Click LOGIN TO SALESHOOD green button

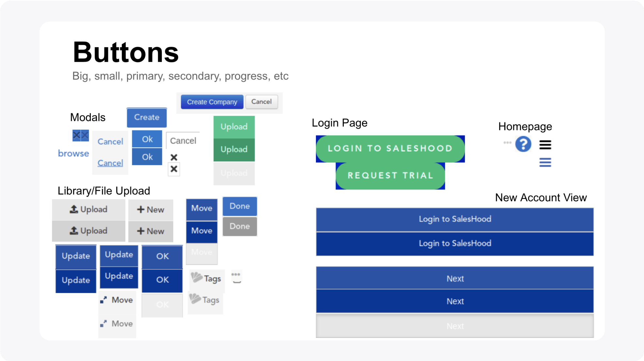click(x=390, y=149)
